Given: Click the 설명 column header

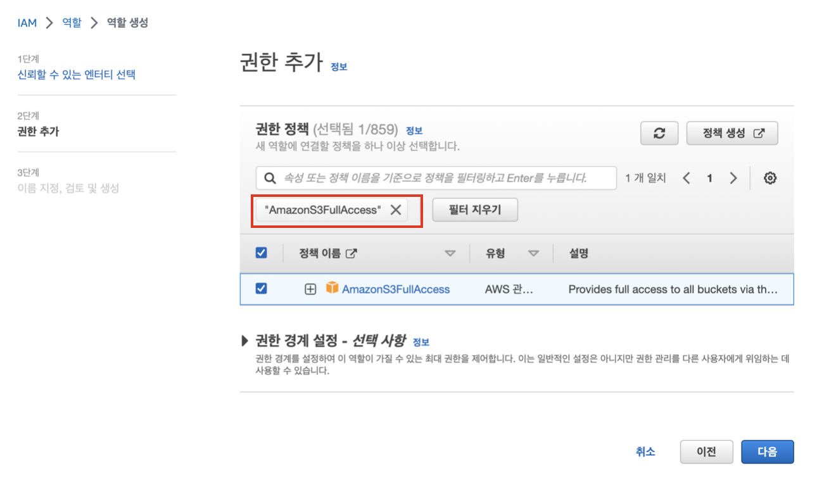Looking at the screenshot, I should [579, 253].
